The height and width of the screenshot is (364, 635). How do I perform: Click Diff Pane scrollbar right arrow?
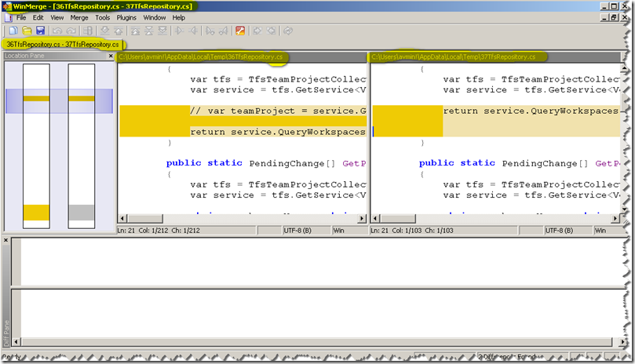tap(623, 342)
